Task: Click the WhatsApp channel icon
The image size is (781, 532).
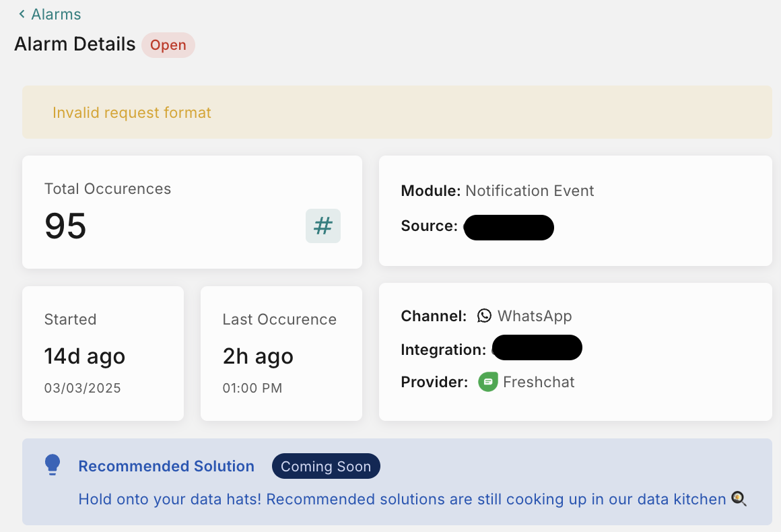Action: [x=484, y=316]
